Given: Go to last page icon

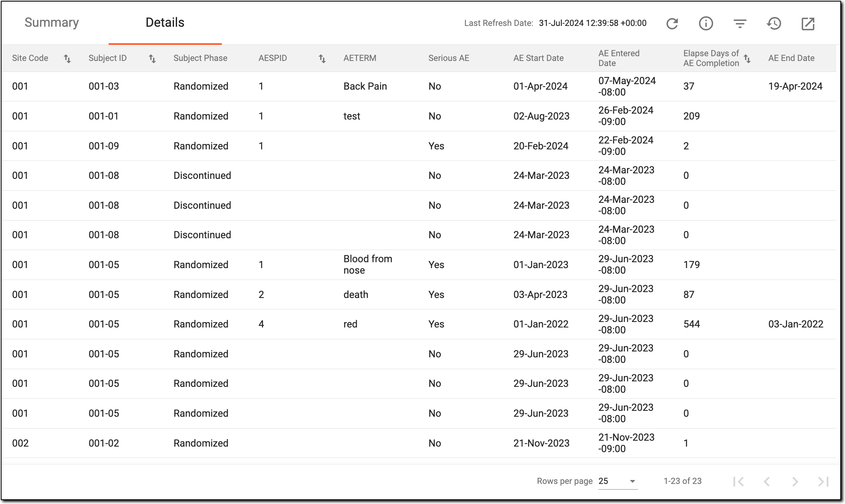Looking at the screenshot, I should click(823, 481).
